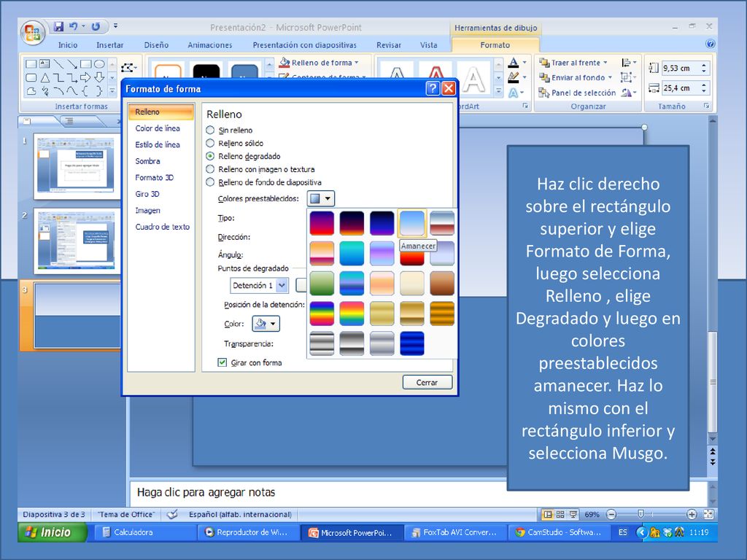747x560 pixels.
Task: Save the presentation from quick access toolbar
Action: click(58, 27)
